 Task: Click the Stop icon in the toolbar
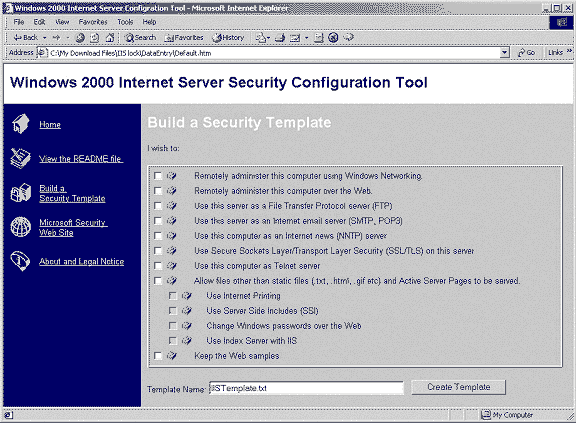click(x=80, y=37)
